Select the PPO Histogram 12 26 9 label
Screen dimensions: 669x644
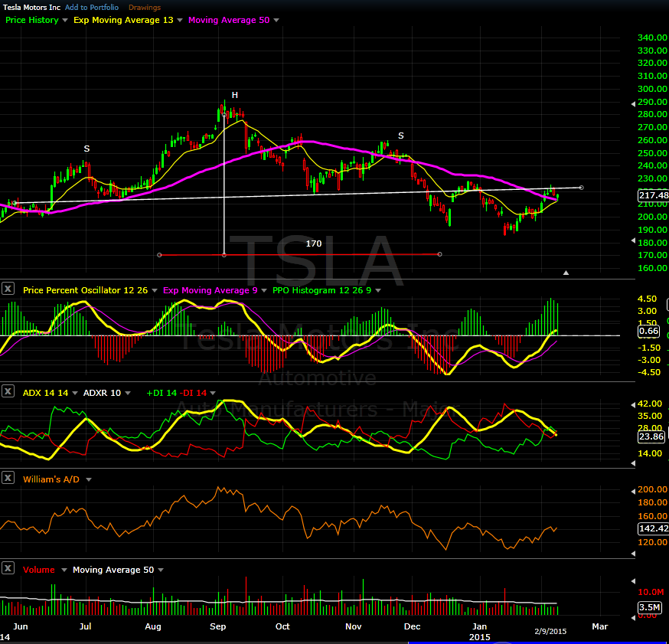[321, 290]
